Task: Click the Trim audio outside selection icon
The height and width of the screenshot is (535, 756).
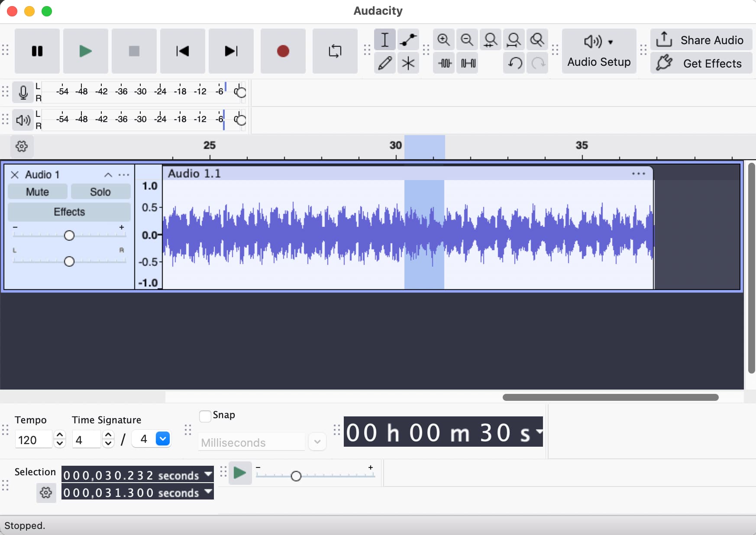Action: click(444, 63)
